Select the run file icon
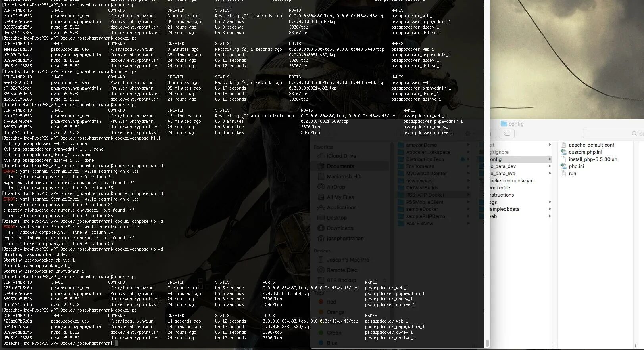The height and width of the screenshot is (350, 644). pyautogui.click(x=563, y=173)
